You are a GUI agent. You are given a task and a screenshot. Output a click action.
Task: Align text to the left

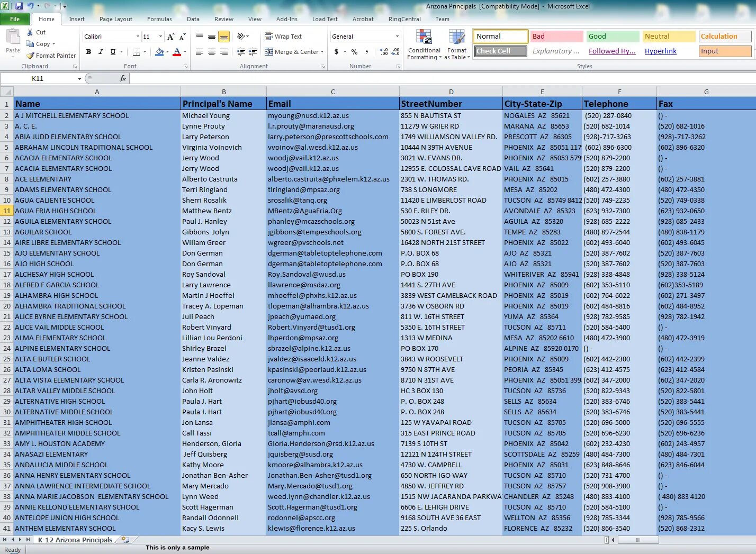[x=200, y=52]
